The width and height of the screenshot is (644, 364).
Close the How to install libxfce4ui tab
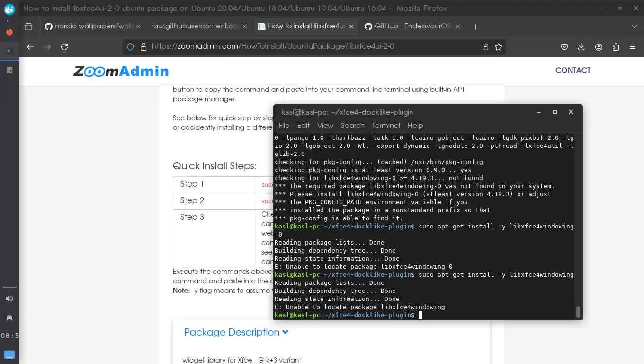coord(351,27)
